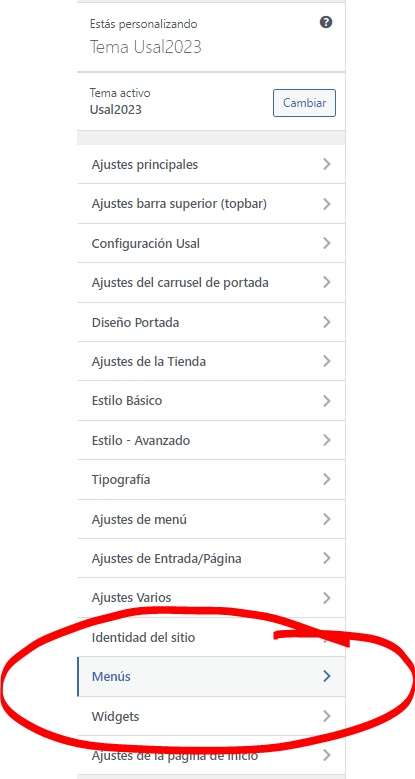Open the Widgets panel
This screenshot has width=415, height=779.
(x=211, y=716)
